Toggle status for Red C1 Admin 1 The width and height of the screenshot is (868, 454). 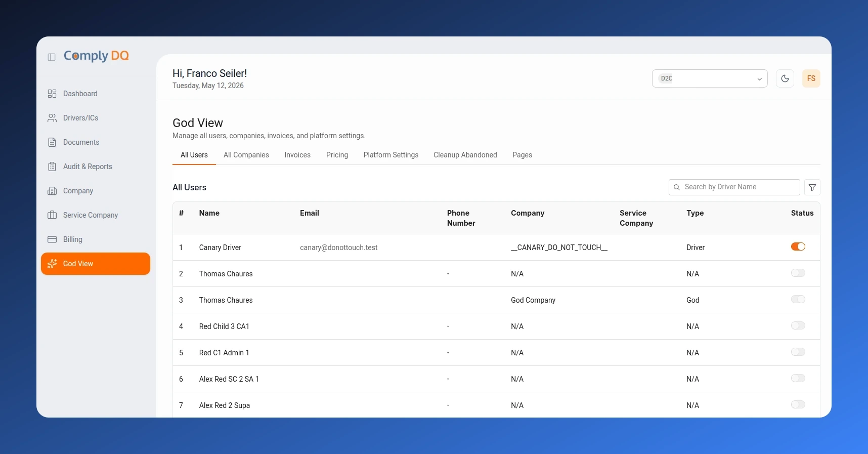click(x=798, y=352)
